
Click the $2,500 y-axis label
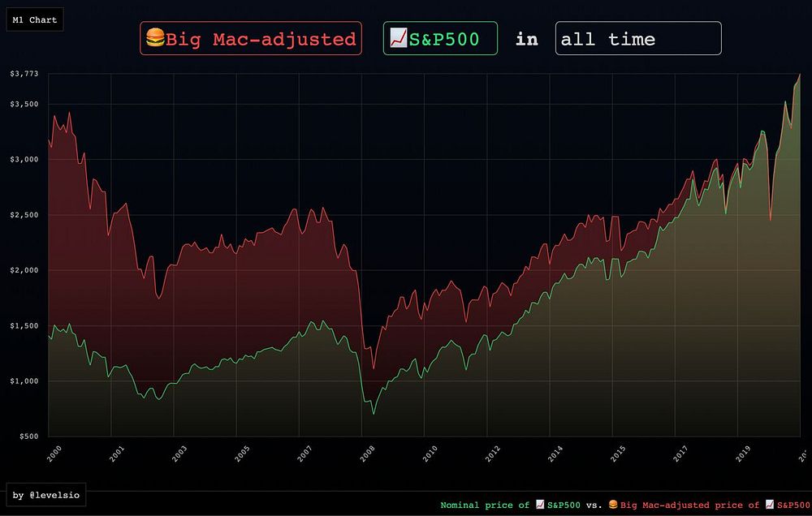(x=24, y=215)
